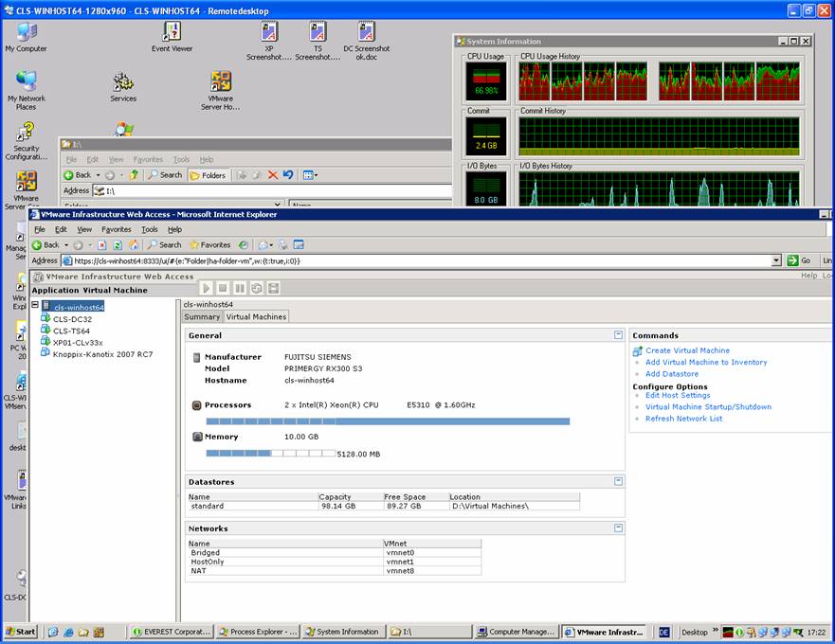Screen dimensions: 835x644
Task: Click the Bridged network row
Action: [x=335, y=552]
